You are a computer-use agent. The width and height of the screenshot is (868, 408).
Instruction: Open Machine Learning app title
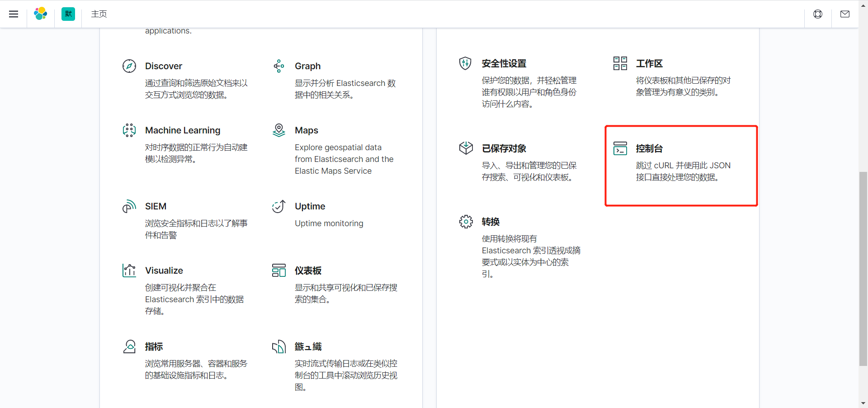pyautogui.click(x=183, y=130)
